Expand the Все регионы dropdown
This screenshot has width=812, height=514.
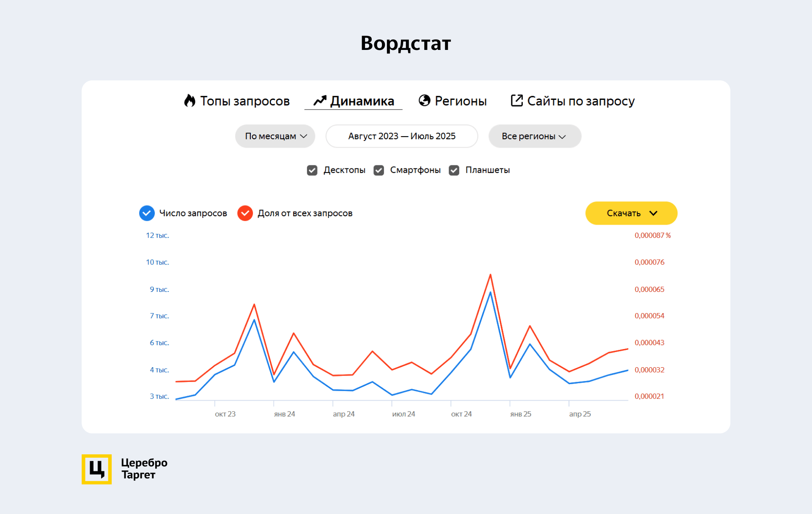tap(535, 136)
